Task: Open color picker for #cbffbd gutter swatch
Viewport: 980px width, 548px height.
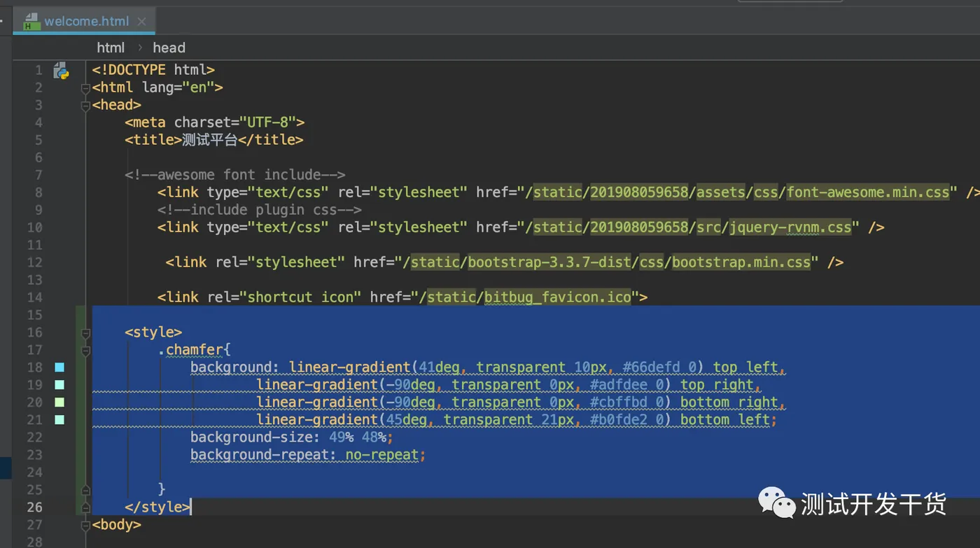Action: (59, 402)
